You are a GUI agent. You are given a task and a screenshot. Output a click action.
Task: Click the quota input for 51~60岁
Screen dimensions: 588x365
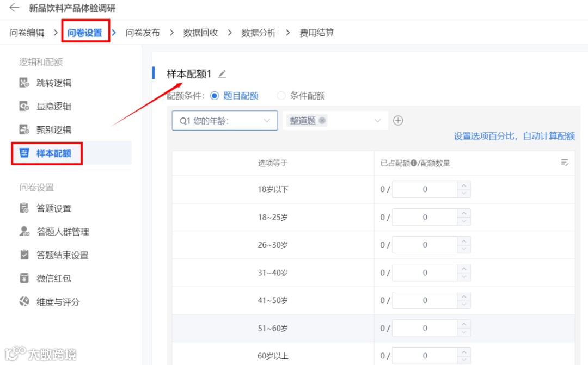tap(425, 328)
